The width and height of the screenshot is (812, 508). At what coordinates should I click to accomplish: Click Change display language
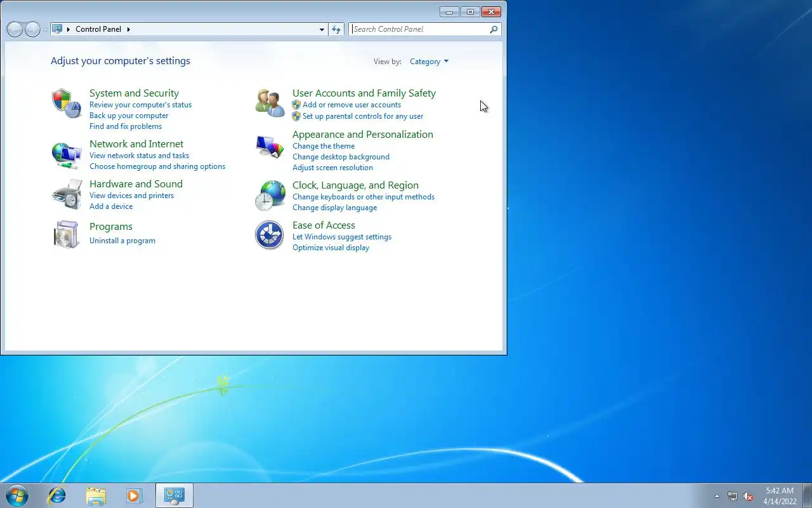click(x=334, y=208)
